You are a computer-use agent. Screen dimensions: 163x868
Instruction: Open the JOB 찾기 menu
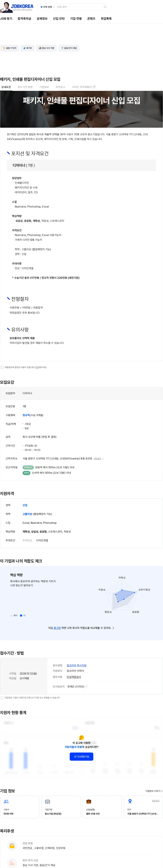tap(6, 18)
